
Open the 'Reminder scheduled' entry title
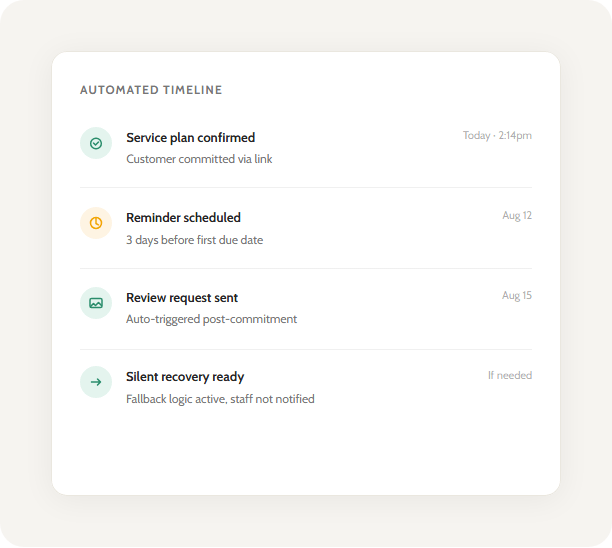coord(183,218)
